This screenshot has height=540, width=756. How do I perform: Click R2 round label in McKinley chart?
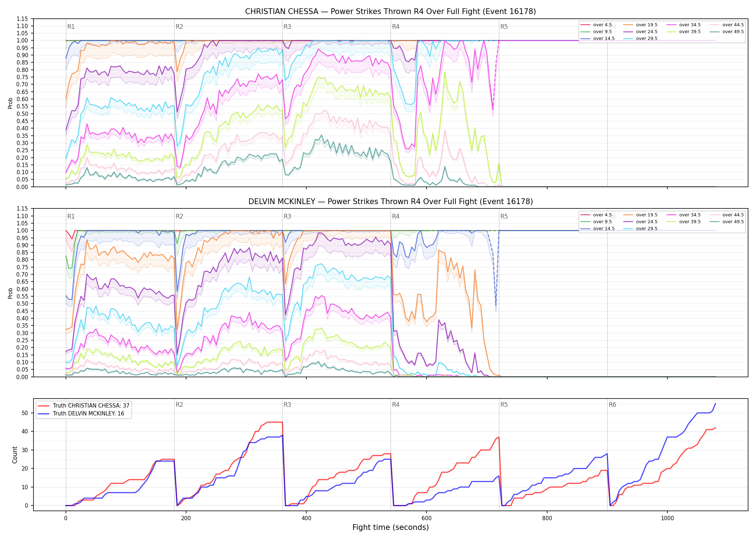click(179, 216)
